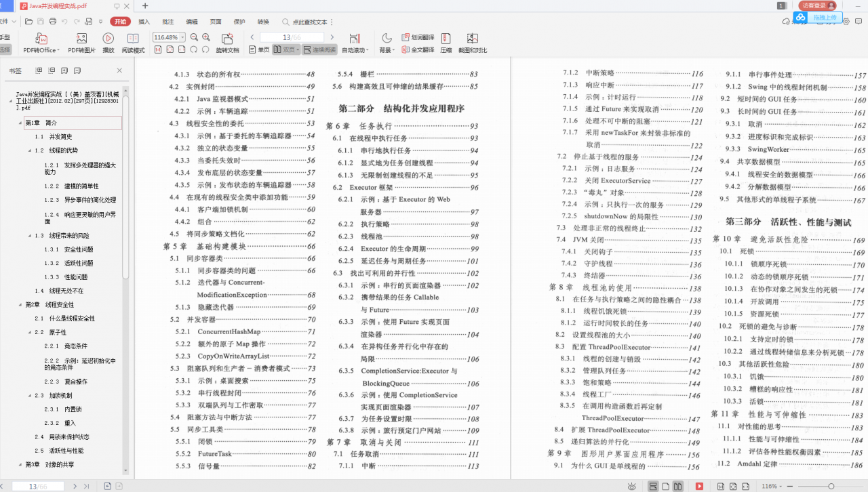Click fit-page icon below zoom box
This screenshot has height=492, width=868.
tap(171, 49)
